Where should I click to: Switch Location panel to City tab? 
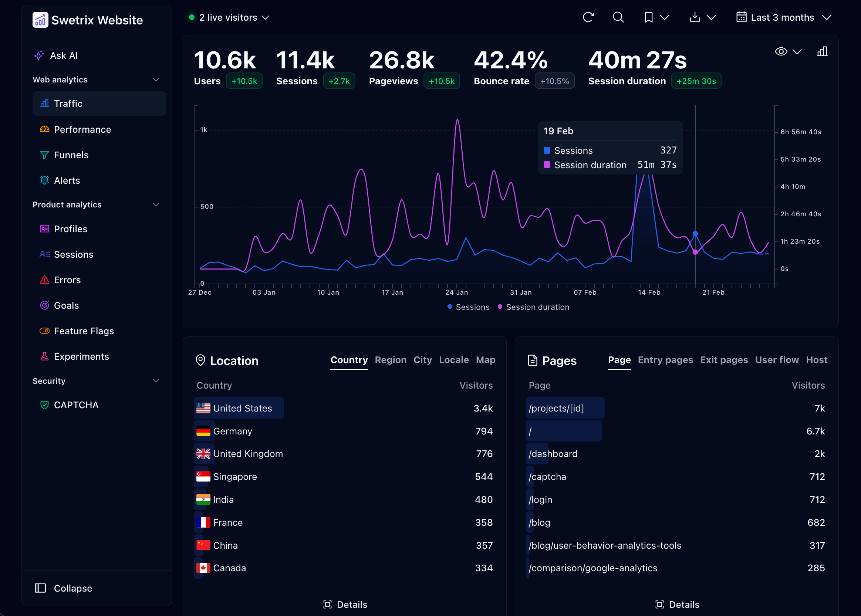click(422, 360)
